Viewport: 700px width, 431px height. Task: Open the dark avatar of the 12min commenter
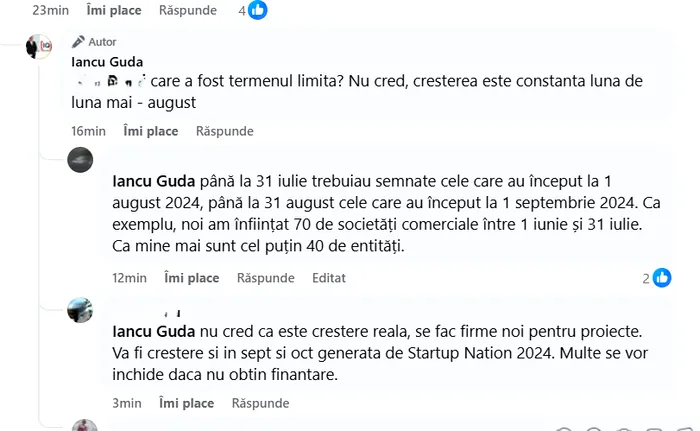pos(80,160)
